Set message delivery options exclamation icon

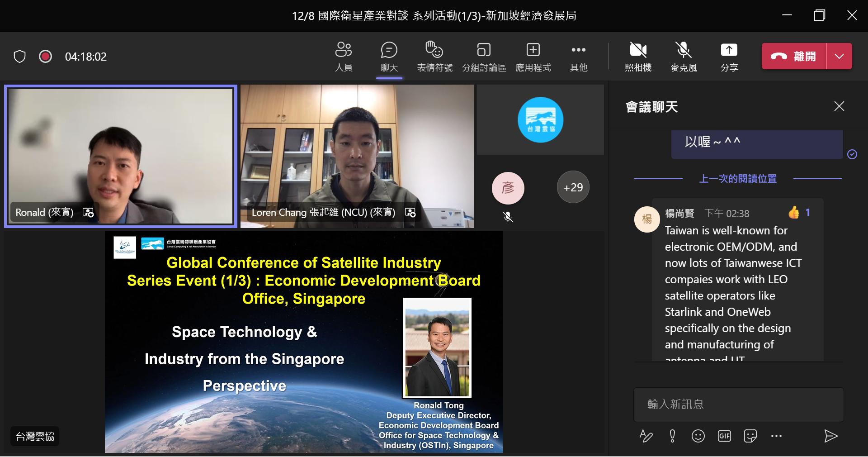coord(672,436)
